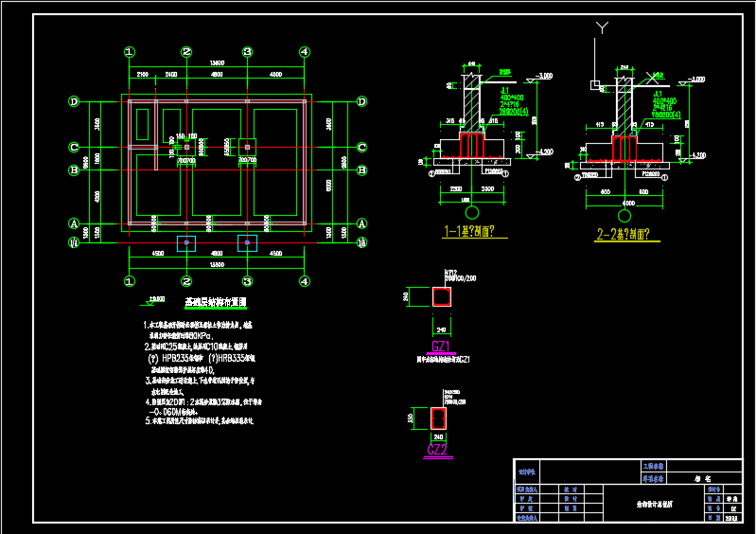Viewport: 756px width, 534px height.
Task: Pick the red GZ2 column section rectangle
Action: point(437,418)
